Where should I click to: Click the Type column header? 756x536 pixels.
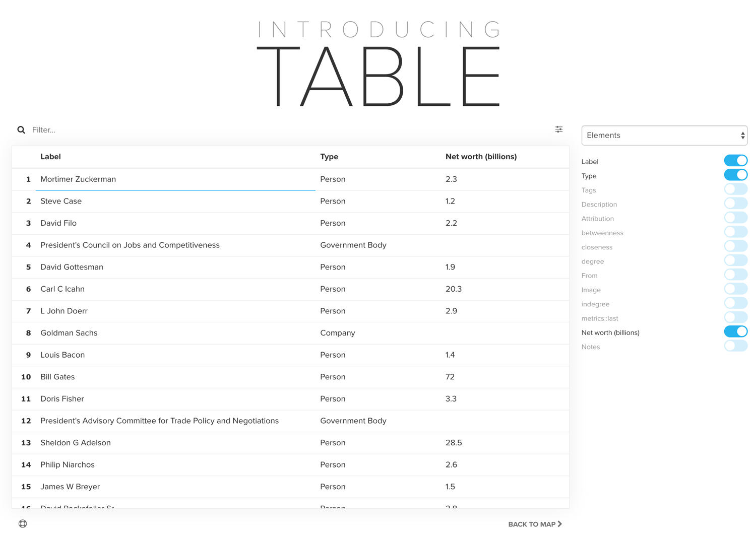coord(329,157)
